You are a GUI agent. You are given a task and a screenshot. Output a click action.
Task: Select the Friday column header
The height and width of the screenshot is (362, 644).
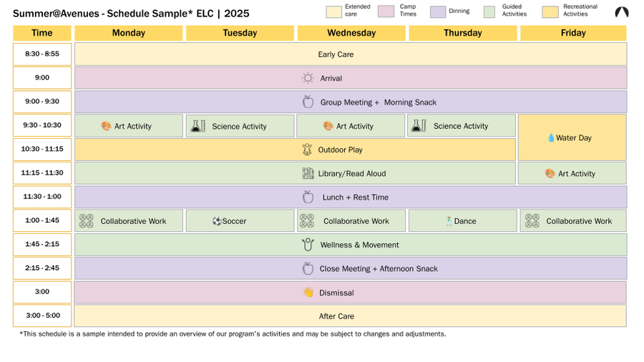[x=573, y=33]
